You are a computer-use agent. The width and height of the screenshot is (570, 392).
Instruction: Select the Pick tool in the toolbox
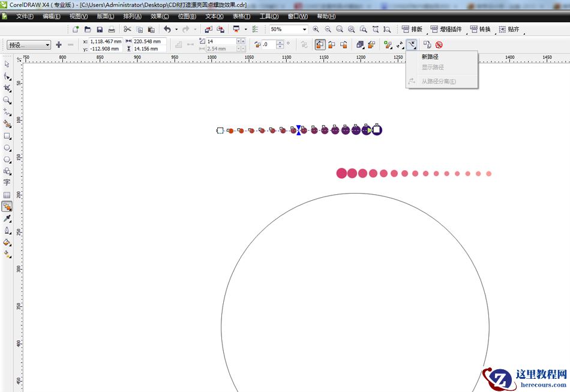click(7, 64)
